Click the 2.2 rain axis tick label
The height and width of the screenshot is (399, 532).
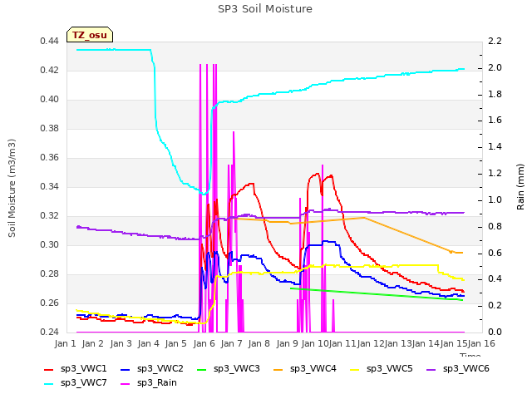pyautogui.click(x=495, y=41)
